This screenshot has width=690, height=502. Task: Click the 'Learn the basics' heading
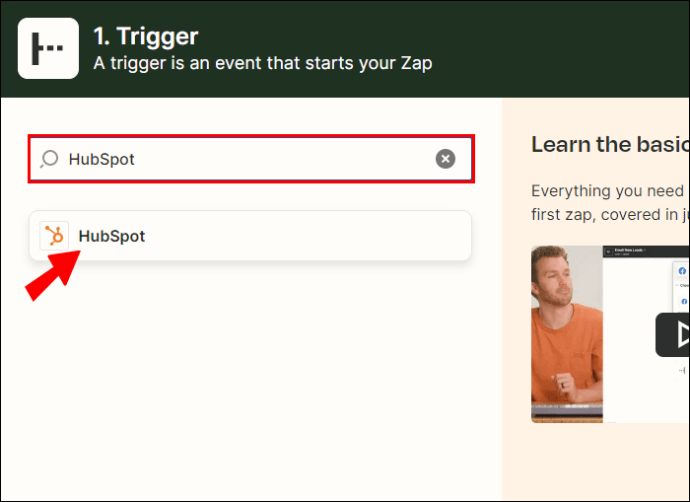610,144
